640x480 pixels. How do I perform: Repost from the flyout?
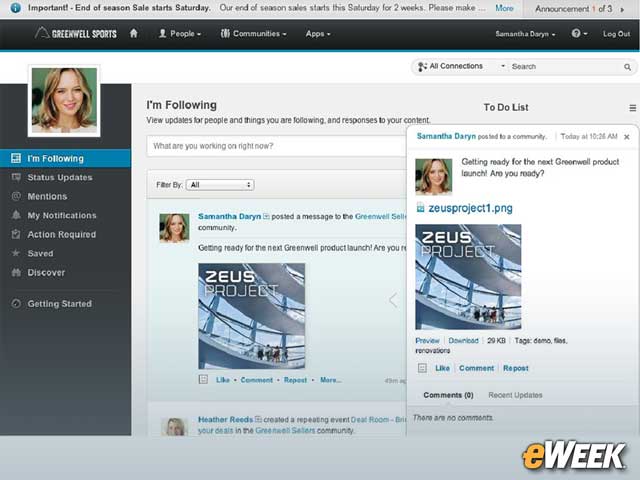point(516,368)
